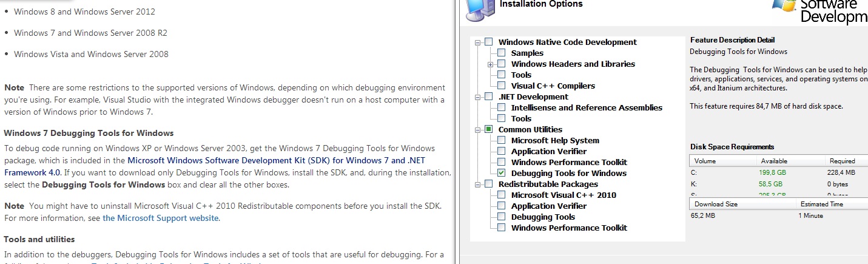Click the 'Disk Space Requirements' heading
The image size is (868, 264).
pos(732,147)
